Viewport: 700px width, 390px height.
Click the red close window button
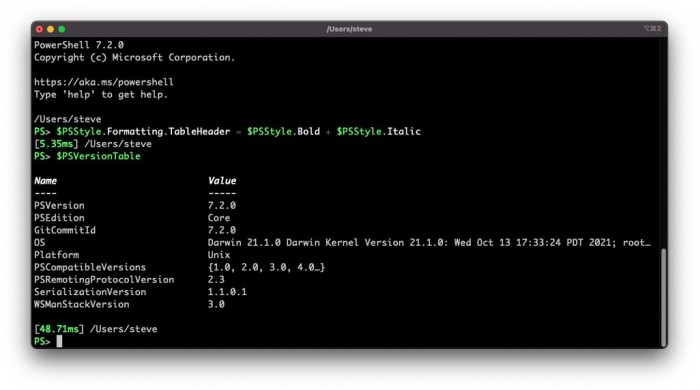pos(39,29)
